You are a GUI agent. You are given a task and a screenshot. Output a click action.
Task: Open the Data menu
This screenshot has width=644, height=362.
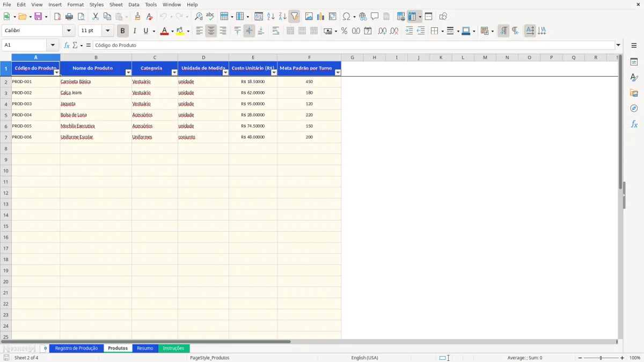(x=134, y=4)
